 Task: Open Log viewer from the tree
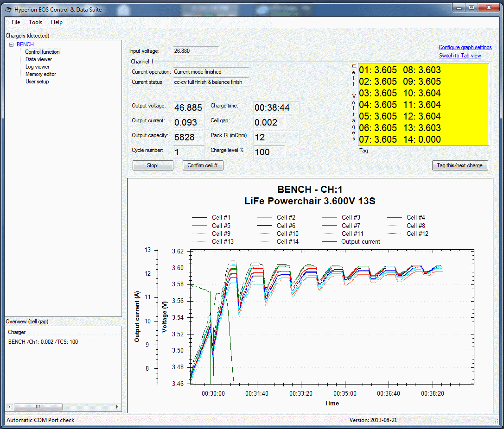tap(37, 67)
